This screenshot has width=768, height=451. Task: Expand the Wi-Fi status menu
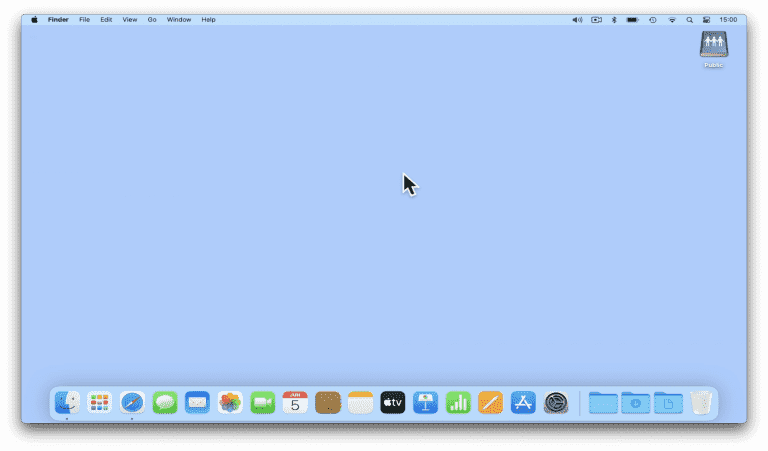click(672, 19)
